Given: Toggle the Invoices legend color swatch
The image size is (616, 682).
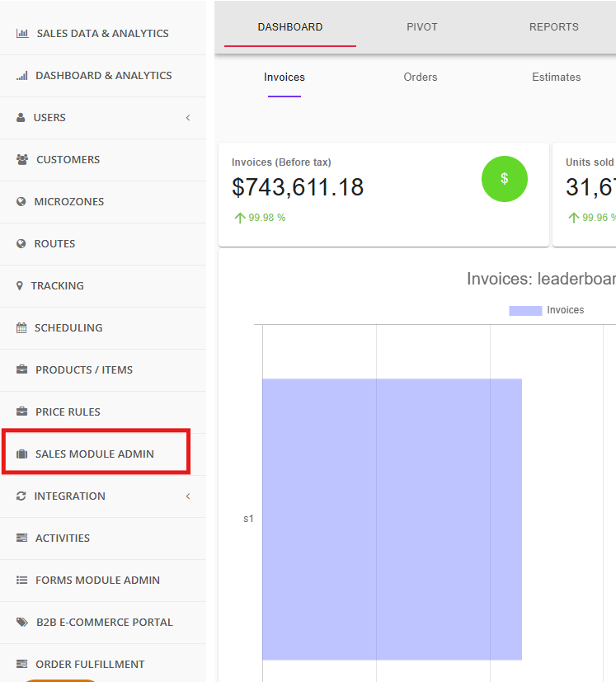Looking at the screenshot, I should tap(525, 311).
